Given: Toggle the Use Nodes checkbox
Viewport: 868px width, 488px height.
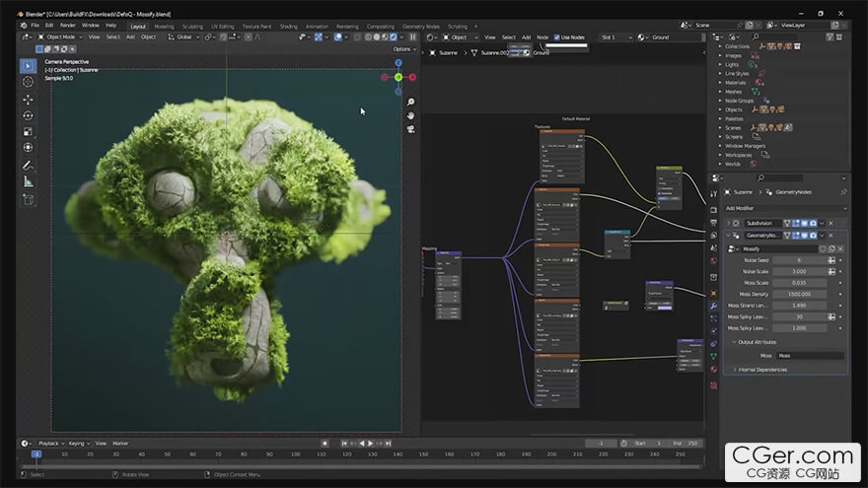Looking at the screenshot, I should coord(557,37).
